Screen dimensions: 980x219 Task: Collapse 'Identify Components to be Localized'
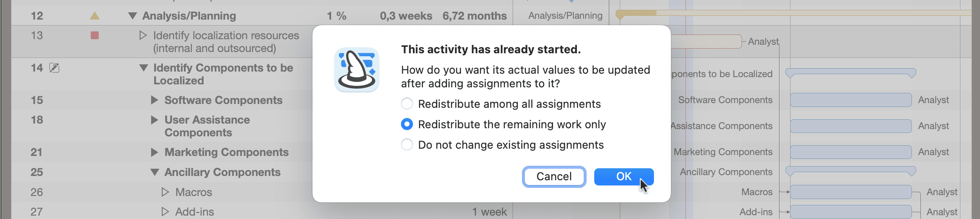click(143, 68)
